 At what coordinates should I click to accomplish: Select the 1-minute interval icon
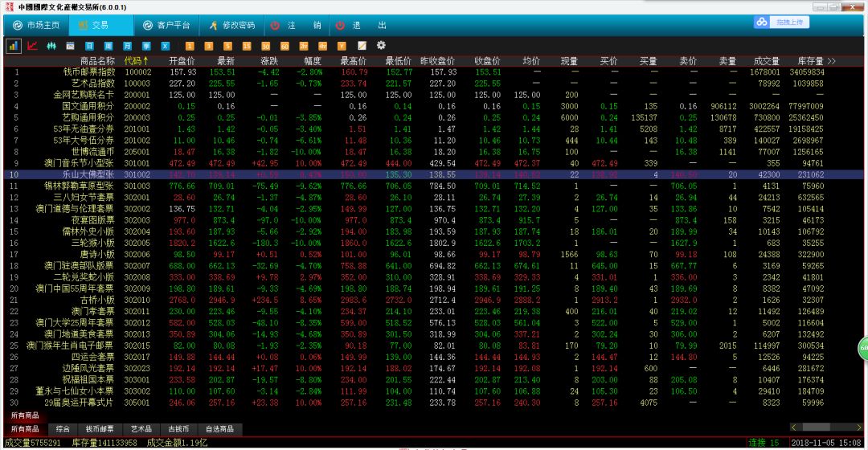pyautogui.click(x=190, y=46)
